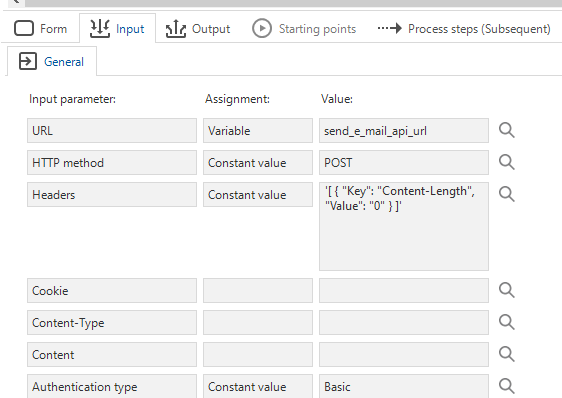
Task: Open the magnifier lookup for Headers value
Action: pyautogui.click(x=507, y=194)
